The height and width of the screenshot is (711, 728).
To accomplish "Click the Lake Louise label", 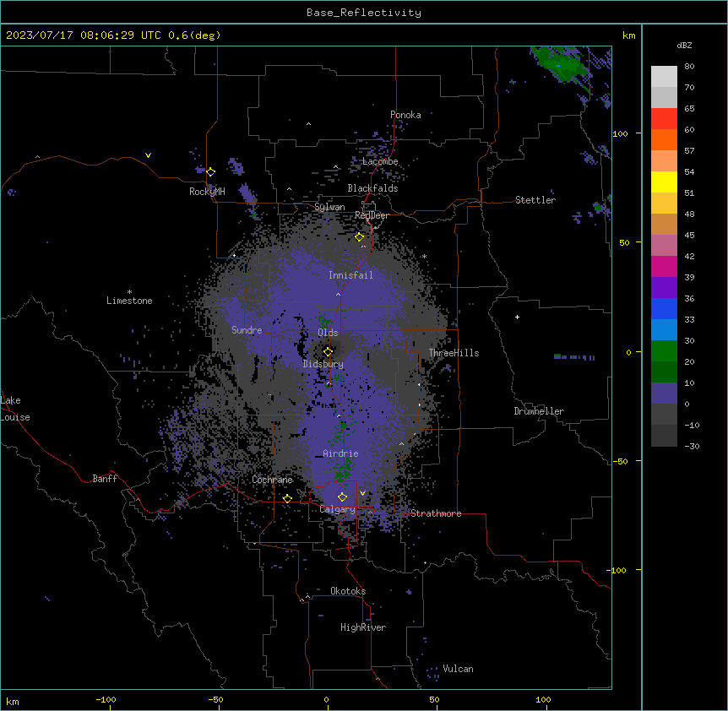I will click(x=15, y=409).
